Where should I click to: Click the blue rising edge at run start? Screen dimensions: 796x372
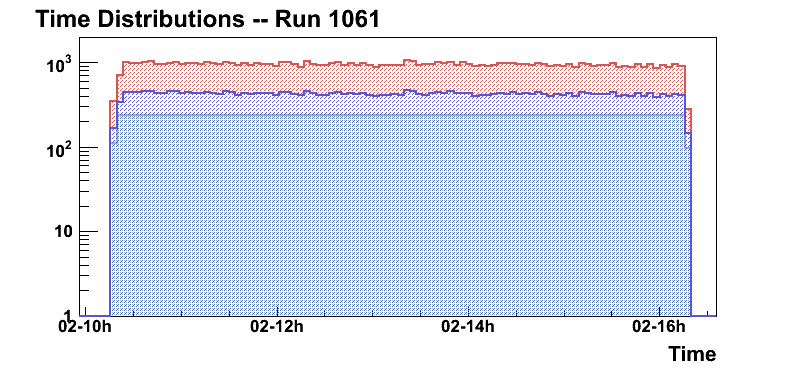(110, 223)
